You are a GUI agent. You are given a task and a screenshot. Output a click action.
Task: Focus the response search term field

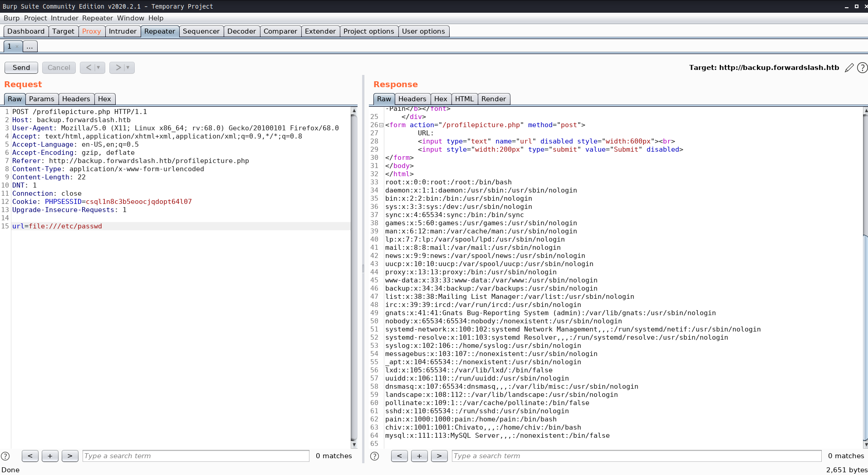637,456
